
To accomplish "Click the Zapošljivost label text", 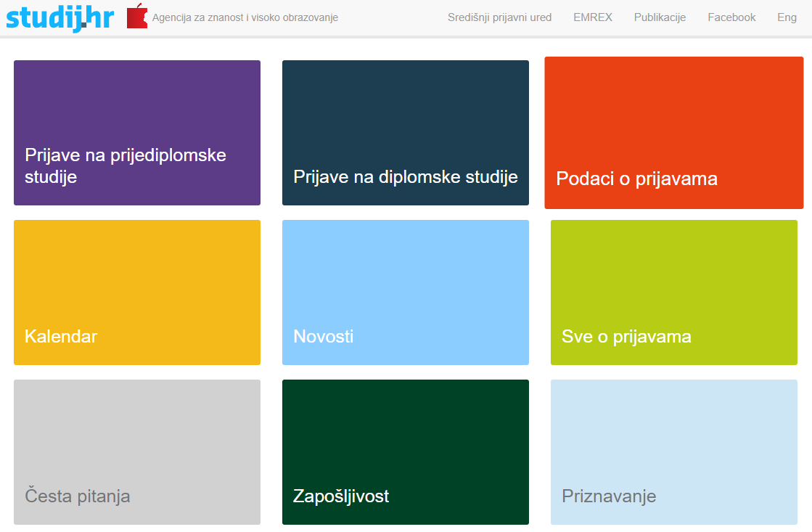I will pos(341,496).
